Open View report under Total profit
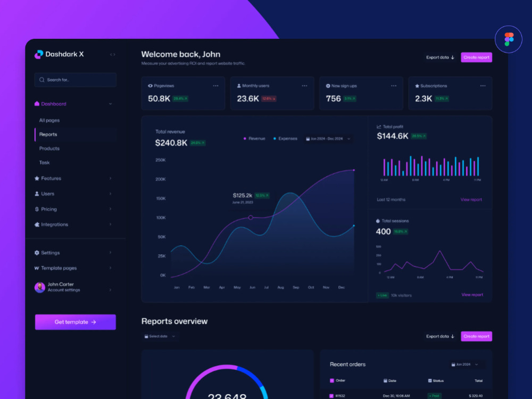The image size is (532, 399). [471, 199]
